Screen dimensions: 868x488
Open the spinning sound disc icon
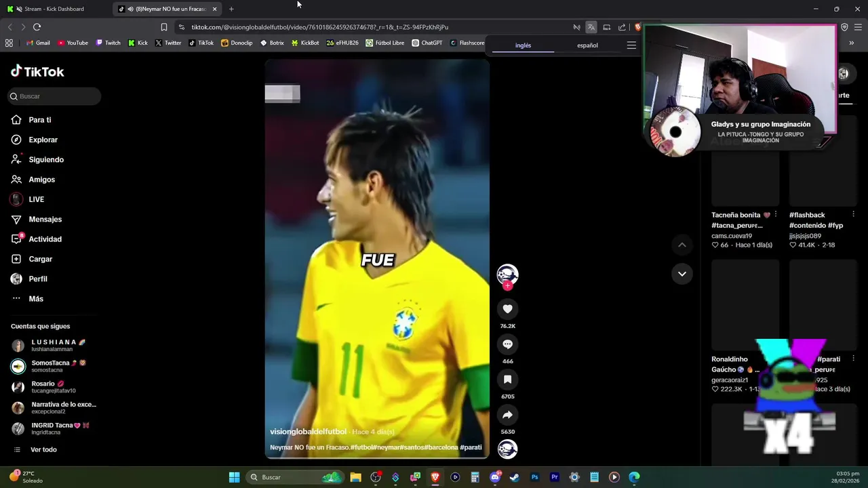[507, 449]
